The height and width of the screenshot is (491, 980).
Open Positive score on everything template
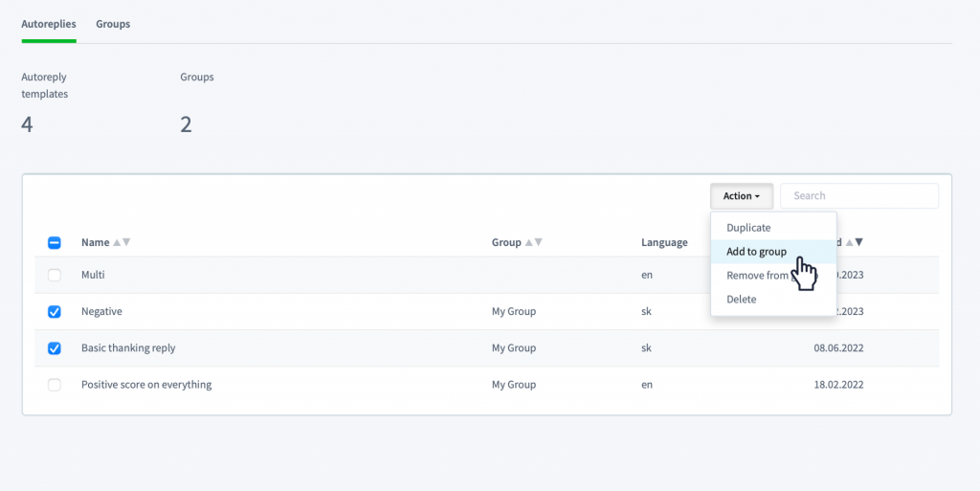(x=146, y=385)
